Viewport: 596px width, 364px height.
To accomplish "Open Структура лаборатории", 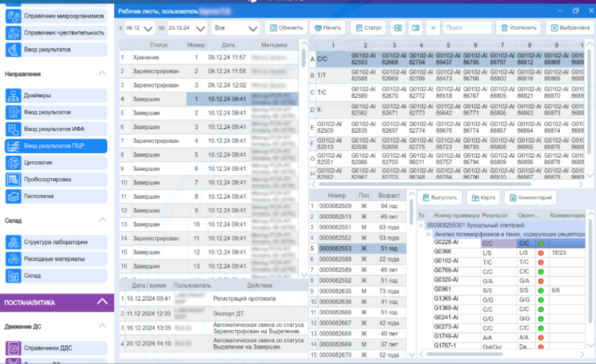I will click(x=55, y=242).
